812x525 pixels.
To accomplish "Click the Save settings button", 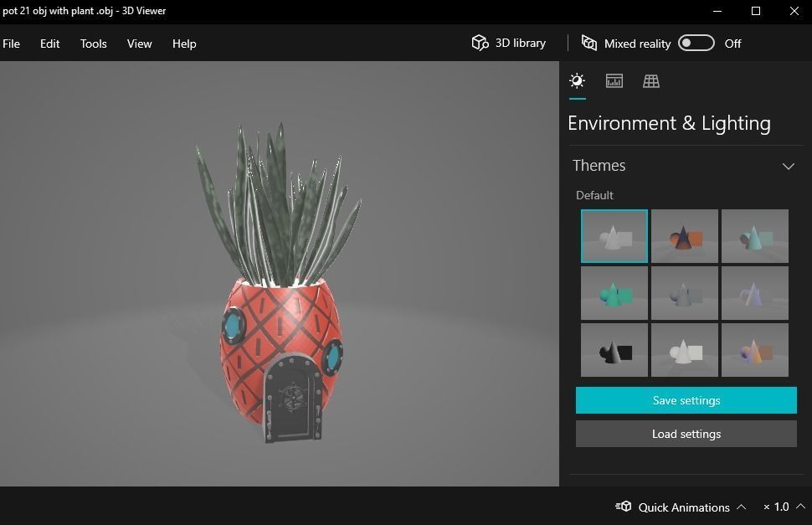I will (686, 400).
